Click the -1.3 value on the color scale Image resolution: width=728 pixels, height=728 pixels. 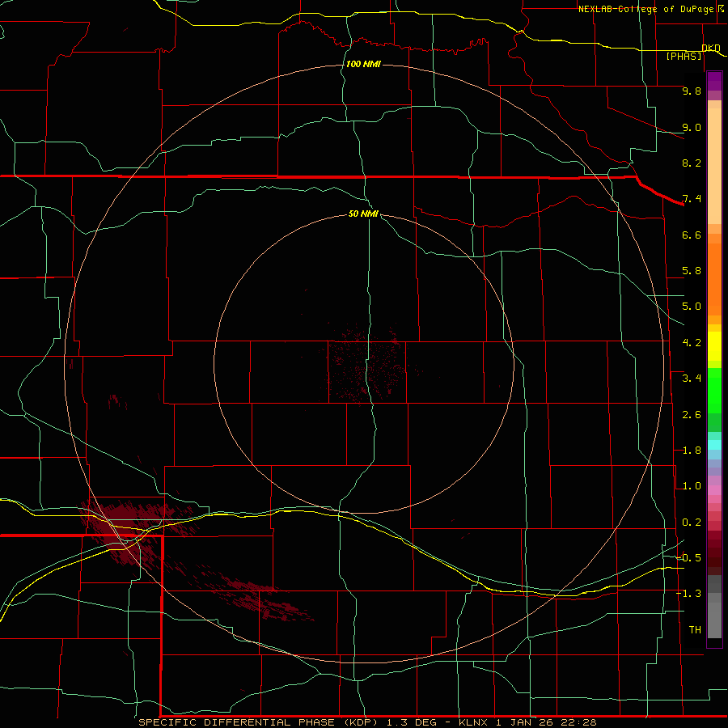click(x=688, y=594)
